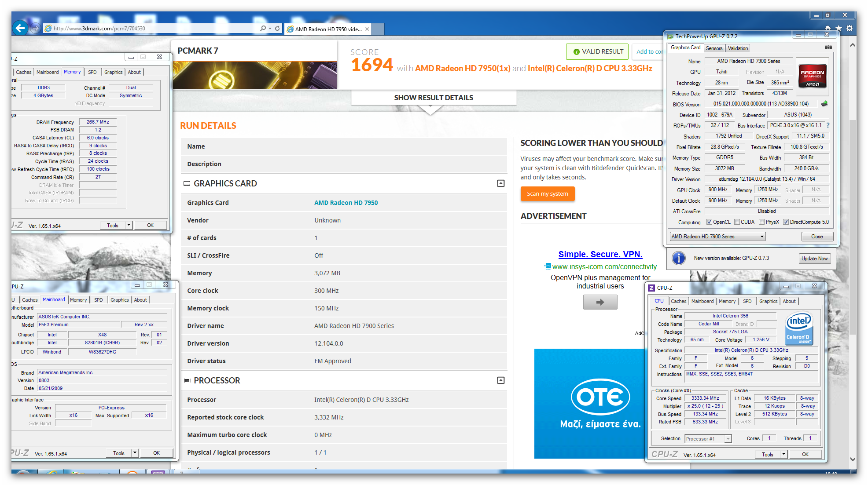Click the OTE advertisement banner
Viewport: 868px width, 485px height.
589,404
